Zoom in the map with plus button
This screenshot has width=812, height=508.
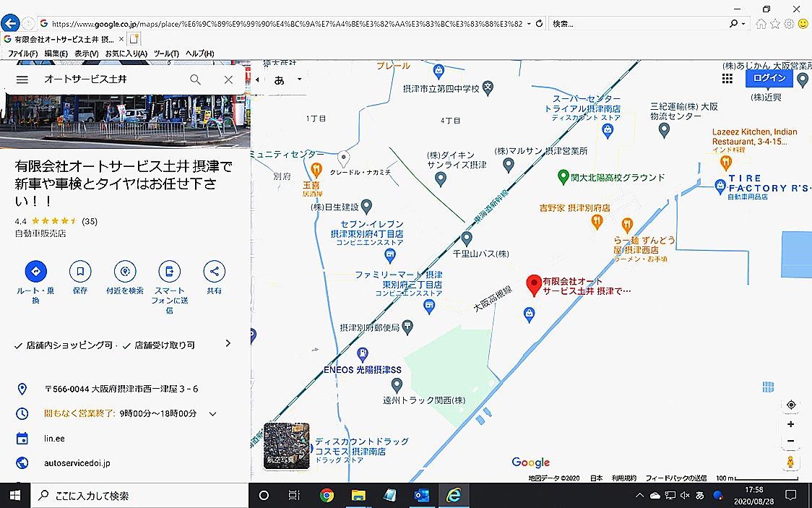point(791,424)
